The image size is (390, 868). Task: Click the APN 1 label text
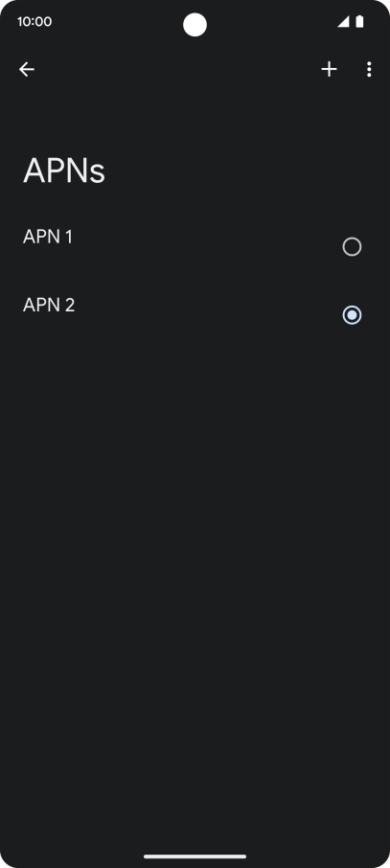[48, 237]
